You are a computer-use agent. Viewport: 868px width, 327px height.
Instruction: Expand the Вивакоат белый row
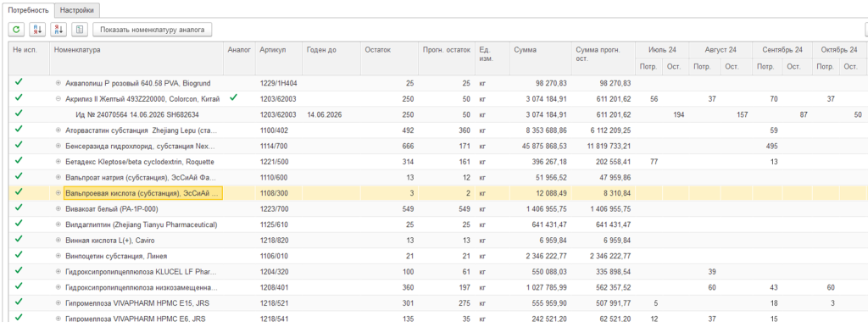[58, 208]
